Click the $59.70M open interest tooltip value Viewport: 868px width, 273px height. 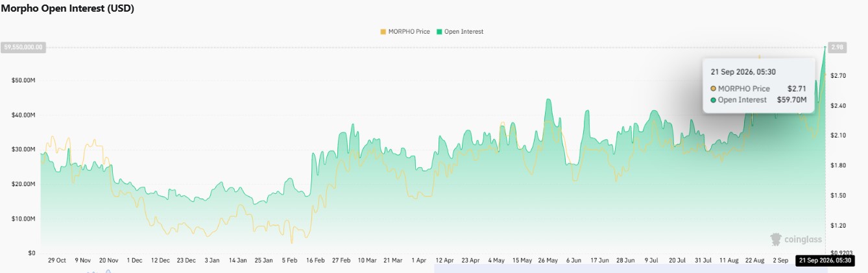791,100
